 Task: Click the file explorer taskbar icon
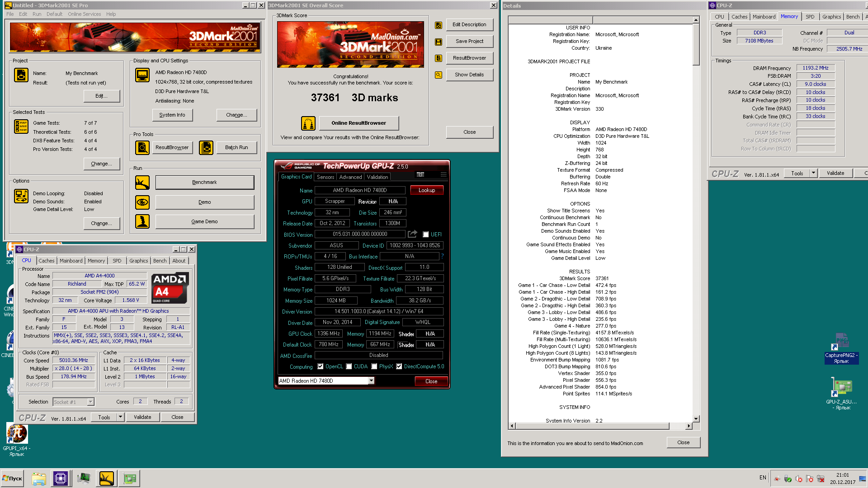click(39, 479)
